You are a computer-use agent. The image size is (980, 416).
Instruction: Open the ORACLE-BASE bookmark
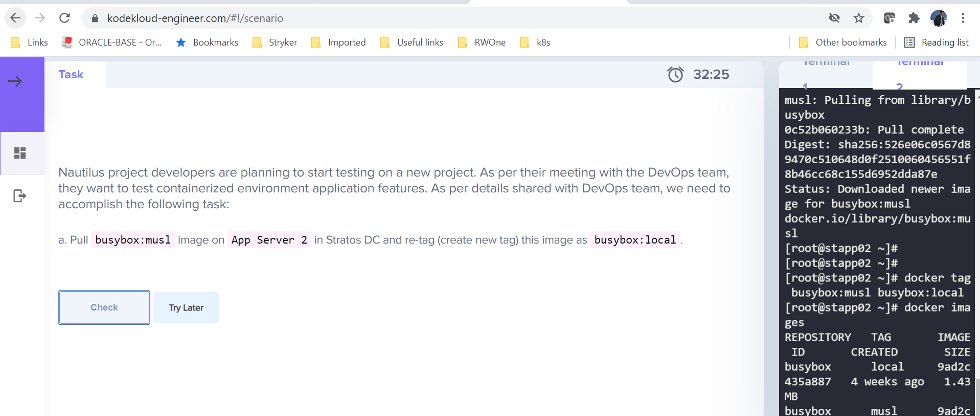point(112,42)
